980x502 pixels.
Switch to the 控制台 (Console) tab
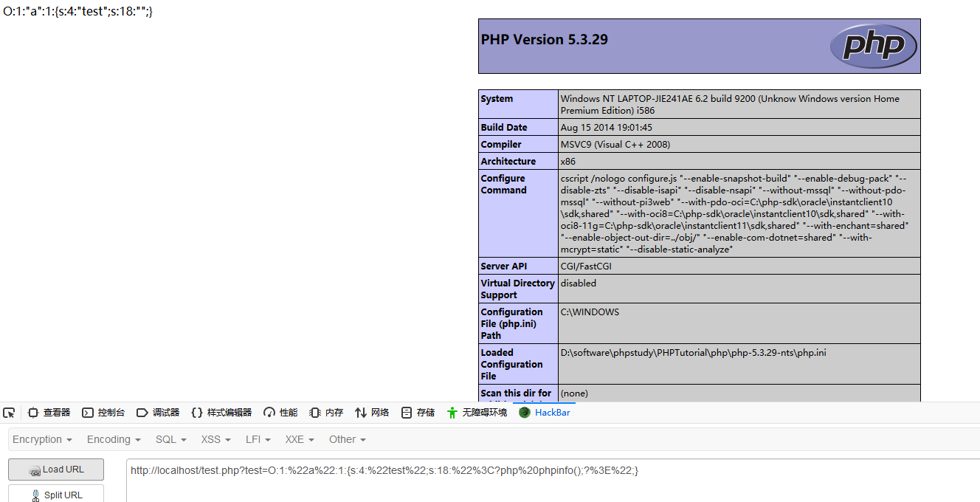(103, 412)
